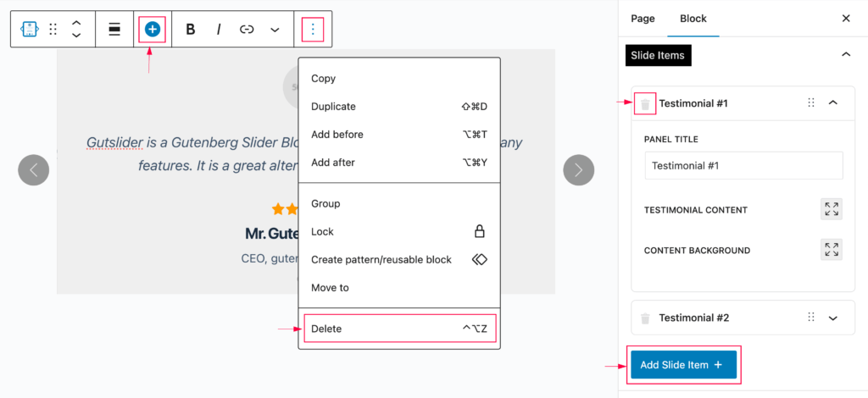Open the block Options three-dot menu
This screenshot has height=398, width=868.
pyautogui.click(x=313, y=30)
